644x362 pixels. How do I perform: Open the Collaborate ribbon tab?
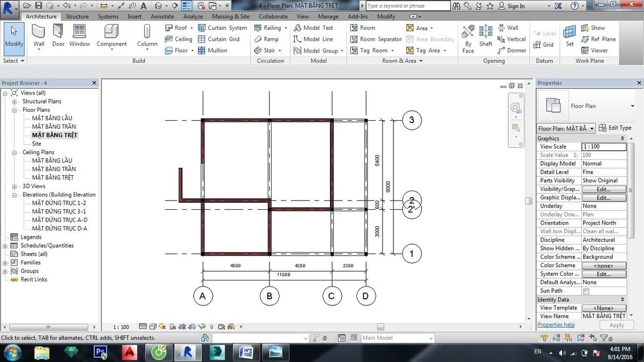pos(273,17)
